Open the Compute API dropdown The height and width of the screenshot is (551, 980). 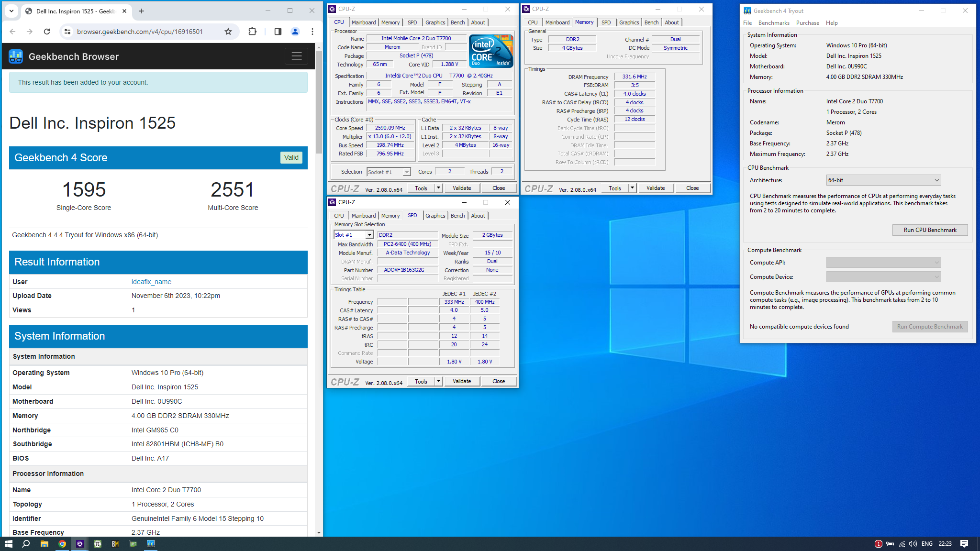(883, 263)
